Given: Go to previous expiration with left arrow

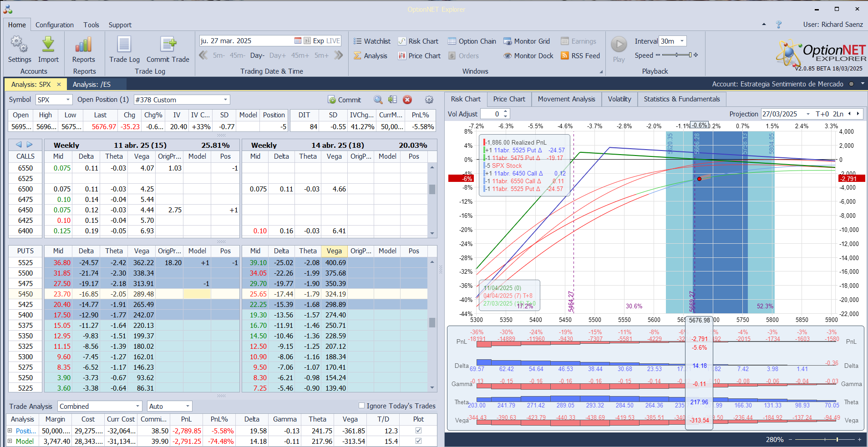Looking at the screenshot, I should 19,145.
